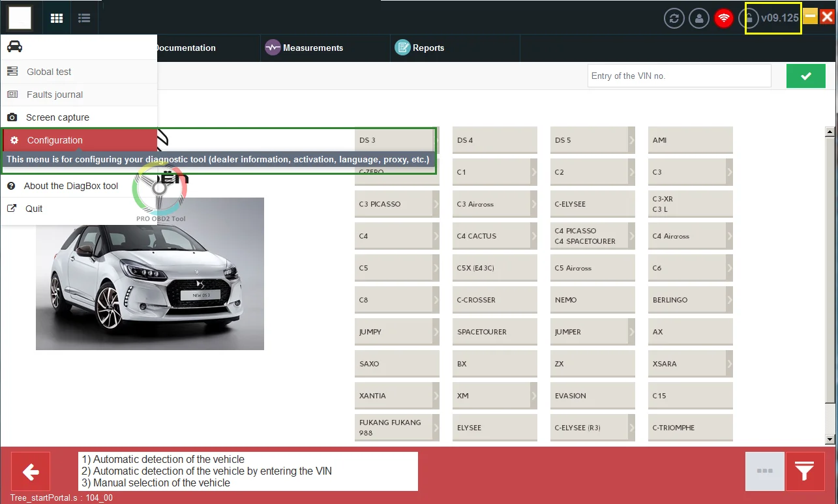Click the VIN number entry field
Image resolution: width=838 pixels, height=504 pixels.
tap(679, 76)
